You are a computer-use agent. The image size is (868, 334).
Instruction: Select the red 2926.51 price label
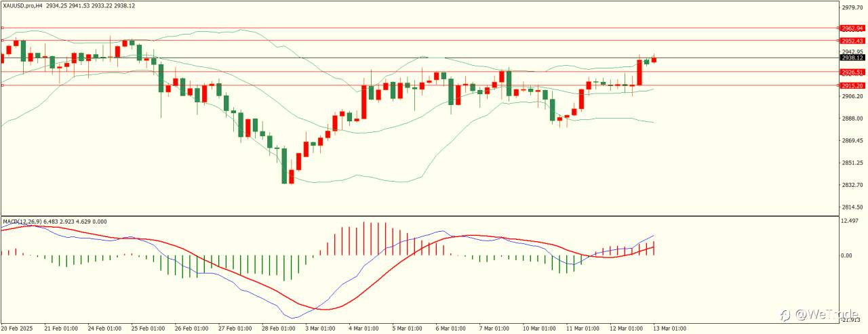tap(852, 72)
